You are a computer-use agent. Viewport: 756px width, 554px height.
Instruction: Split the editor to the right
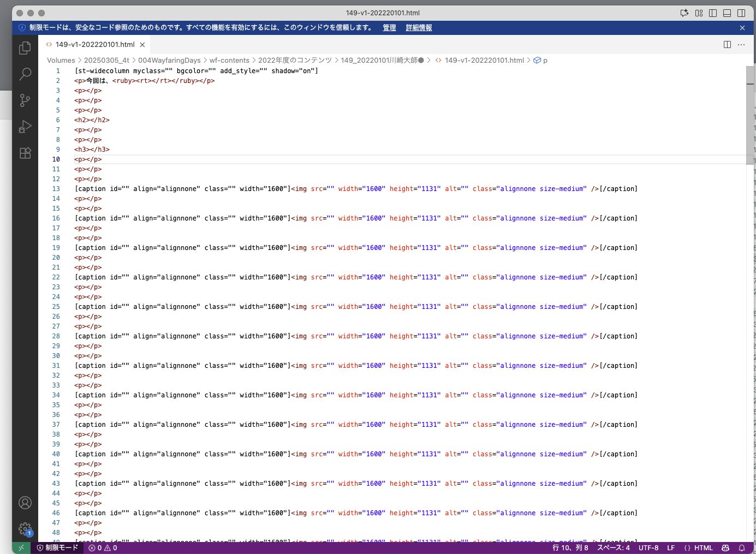tap(727, 45)
